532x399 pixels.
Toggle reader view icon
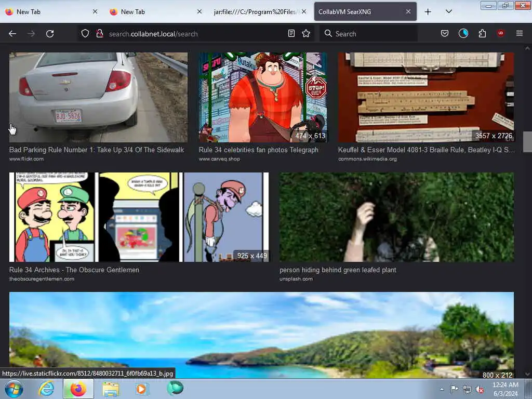tap(291, 34)
